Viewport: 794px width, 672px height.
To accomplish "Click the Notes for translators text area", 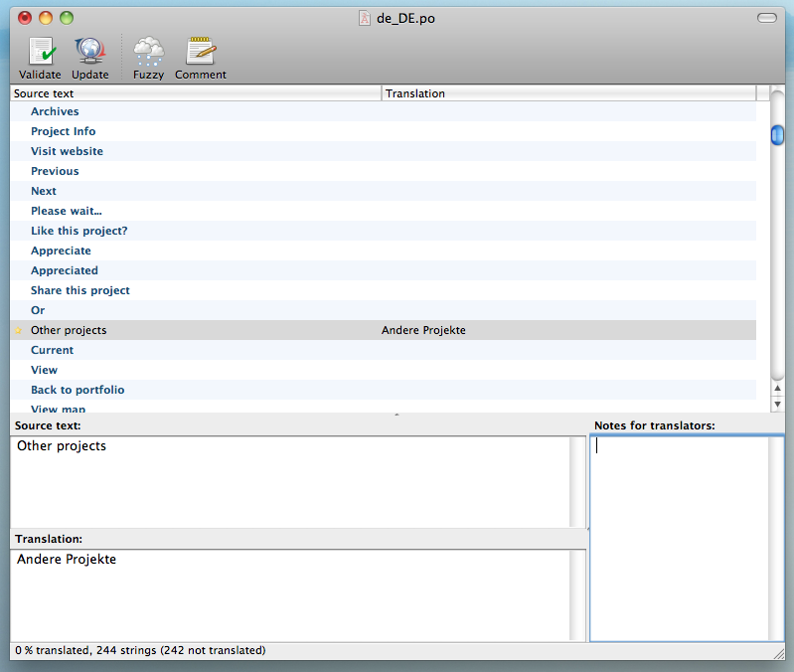I will tap(679, 537).
